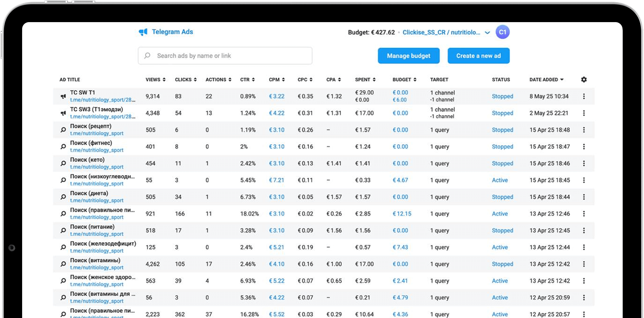Sort the table by Actions

[219, 79]
